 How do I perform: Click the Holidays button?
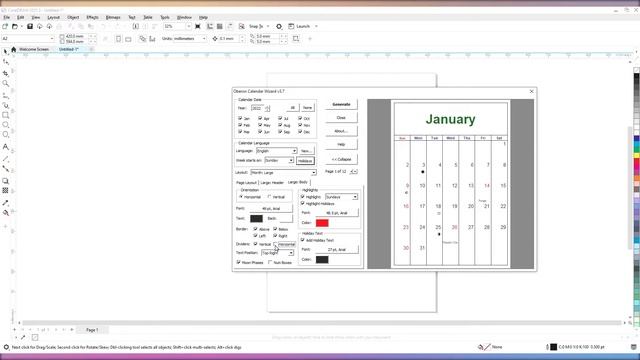tap(305, 161)
